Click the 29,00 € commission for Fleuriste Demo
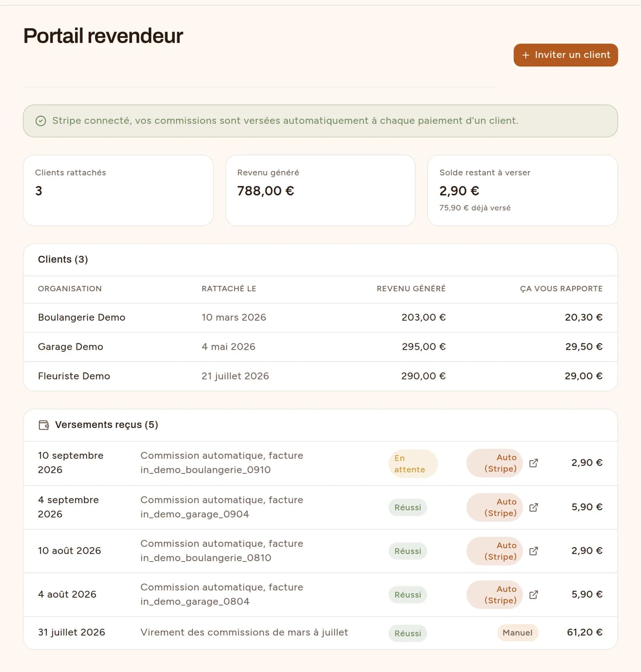The image size is (641, 672). click(584, 376)
